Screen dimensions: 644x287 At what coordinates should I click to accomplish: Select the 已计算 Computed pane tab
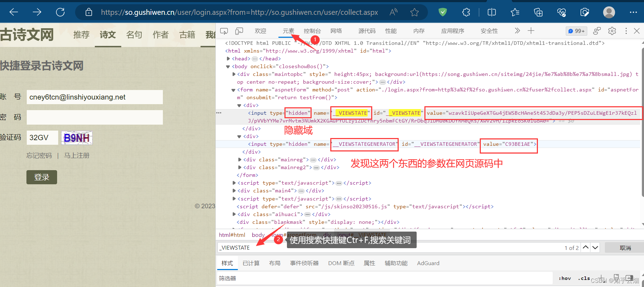tap(251, 263)
